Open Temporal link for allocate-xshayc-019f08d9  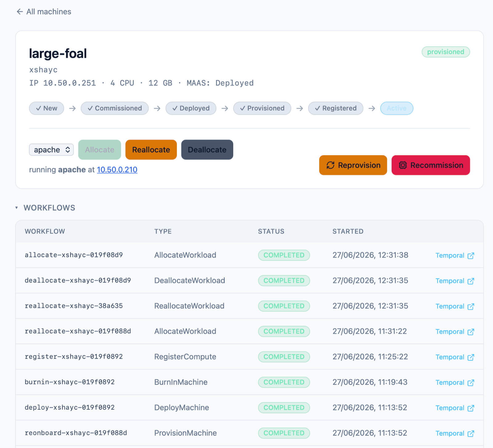click(454, 255)
